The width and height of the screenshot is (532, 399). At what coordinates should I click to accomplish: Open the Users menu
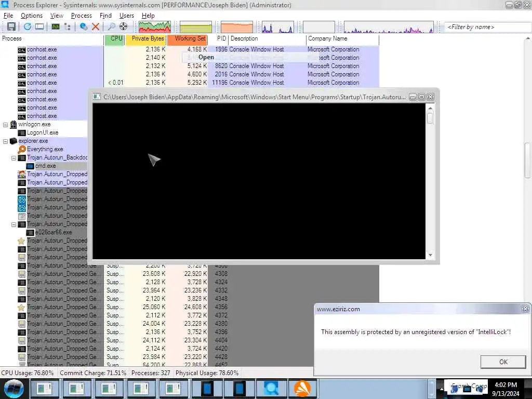coord(127,16)
